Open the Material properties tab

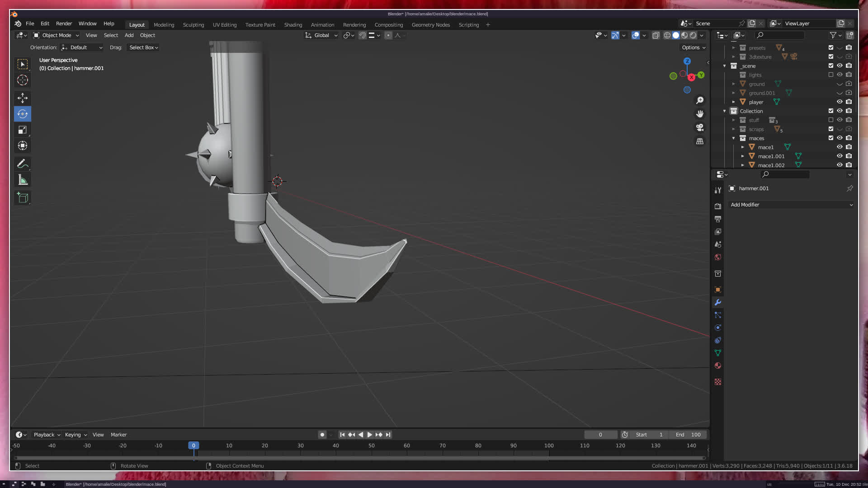point(718,366)
